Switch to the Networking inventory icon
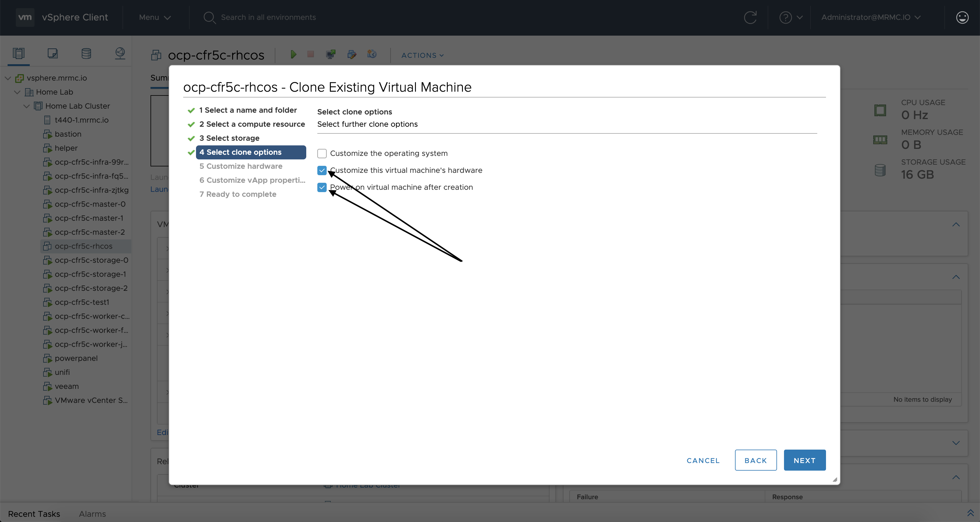This screenshot has width=980, height=522. coord(120,53)
